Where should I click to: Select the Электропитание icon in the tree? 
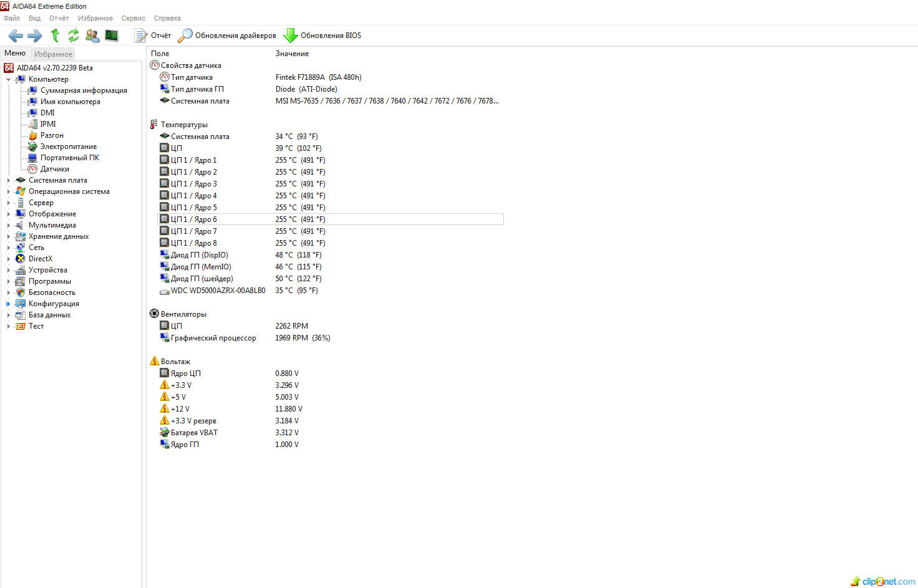(x=32, y=147)
